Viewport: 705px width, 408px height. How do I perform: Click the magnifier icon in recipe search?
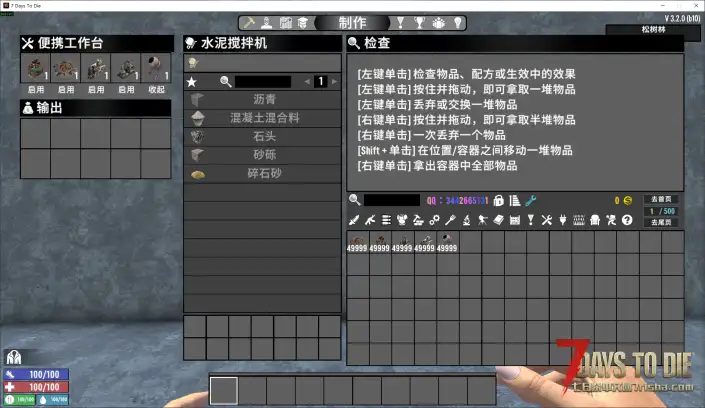[x=225, y=81]
